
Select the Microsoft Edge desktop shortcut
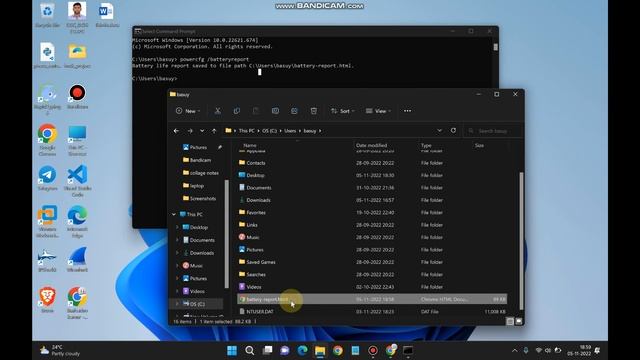tap(77, 222)
